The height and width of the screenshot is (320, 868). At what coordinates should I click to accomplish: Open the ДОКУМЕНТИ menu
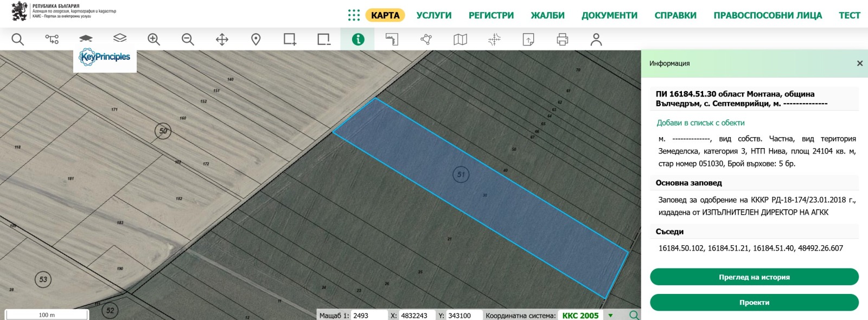(609, 15)
